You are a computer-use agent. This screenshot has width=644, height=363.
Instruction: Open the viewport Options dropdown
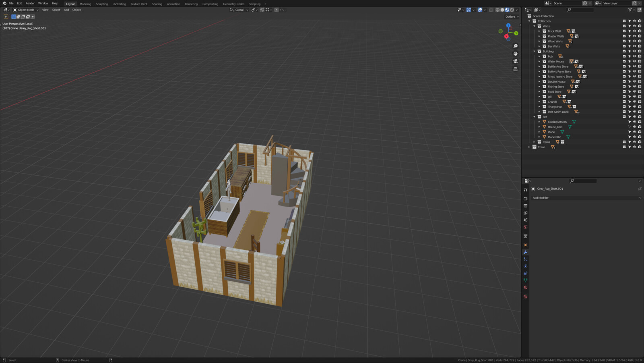point(512,17)
